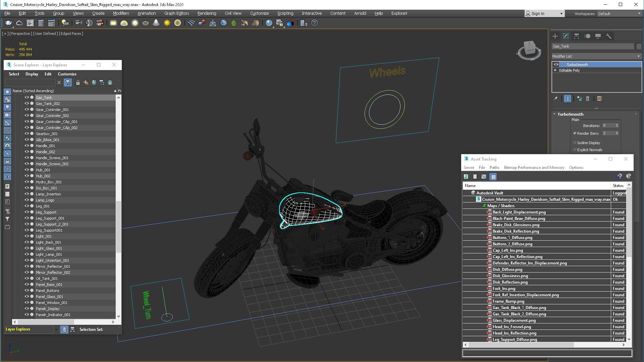
Task: Open the Paths menu in Asset Tracking
Action: [494, 168]
